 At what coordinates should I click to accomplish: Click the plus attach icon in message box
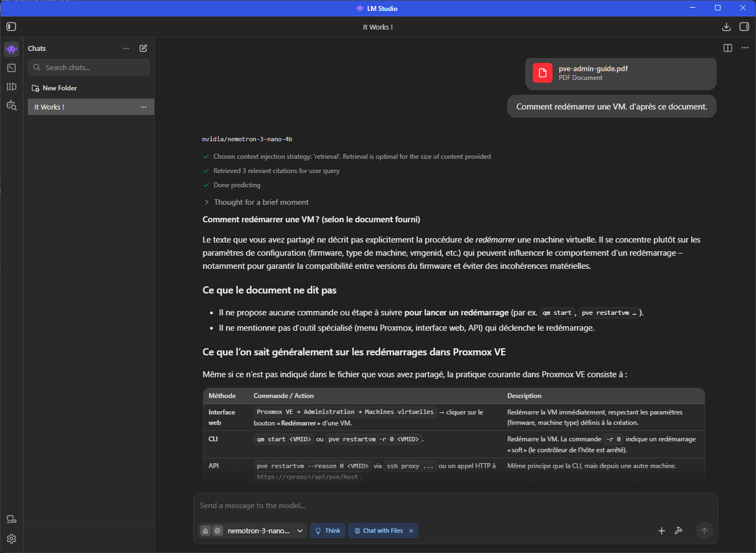661,531
